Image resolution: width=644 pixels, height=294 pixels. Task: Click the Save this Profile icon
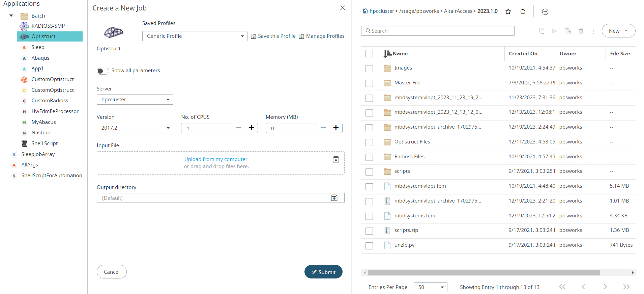(254, 36)
